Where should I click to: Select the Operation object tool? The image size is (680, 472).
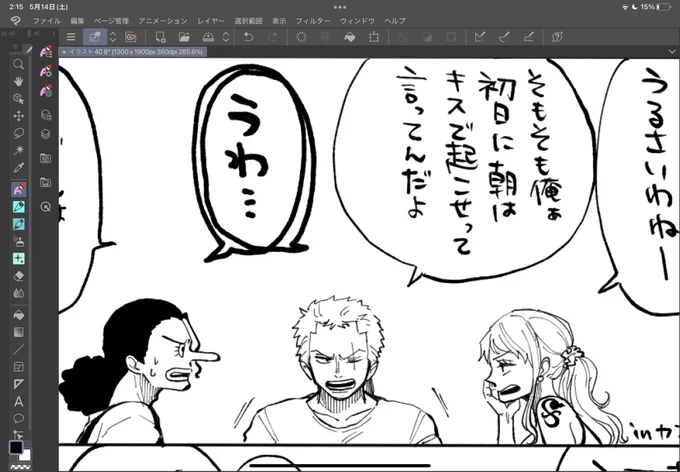(x=18, y=99)
